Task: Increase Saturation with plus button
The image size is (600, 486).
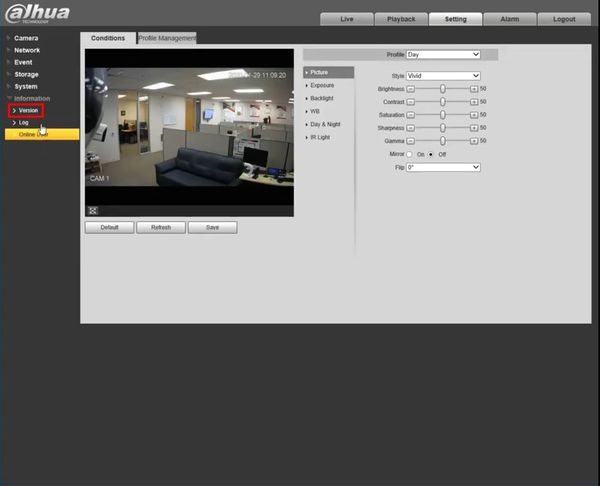Action: tap(474, 115)
